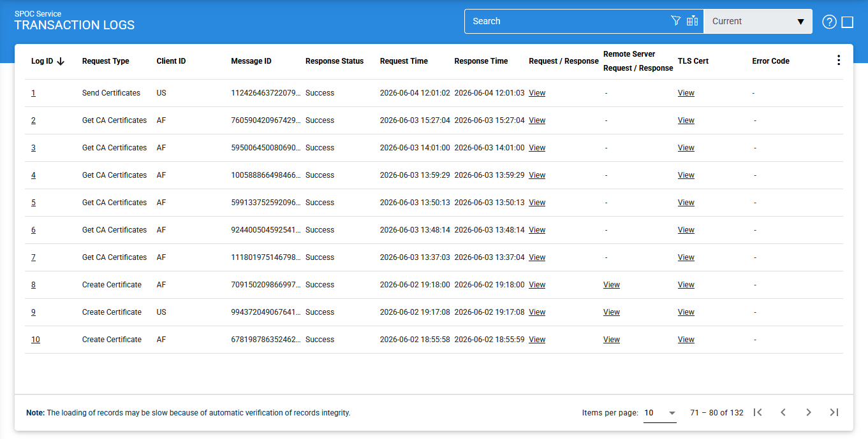Select the Send Certificates request type cell

tap(111, 93)
